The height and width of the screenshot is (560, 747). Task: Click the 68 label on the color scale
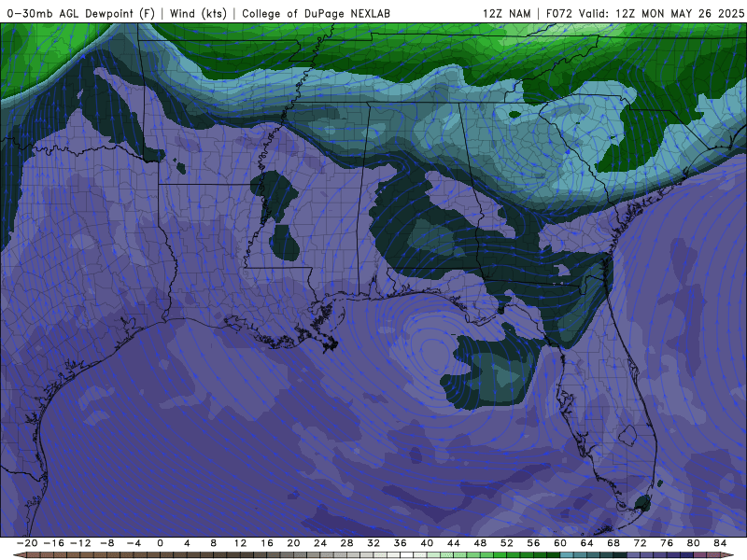(x=613, y=543)
